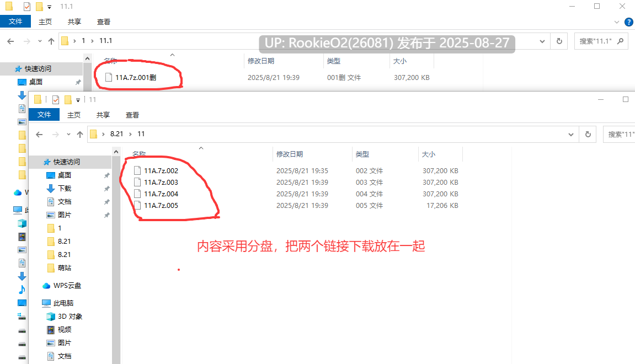The width and height of the screenshot is (635, 364).
Task: Open the 萌站 folder in the sidebar
Action: 65,267
